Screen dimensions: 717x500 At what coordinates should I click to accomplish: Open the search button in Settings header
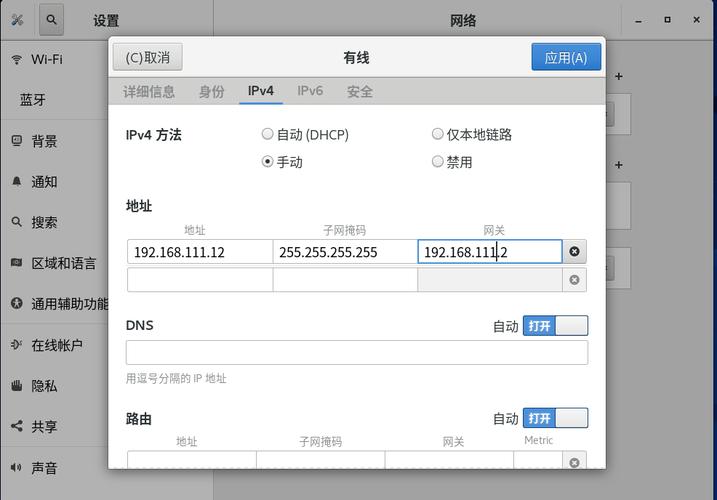(x=51, y=20)
